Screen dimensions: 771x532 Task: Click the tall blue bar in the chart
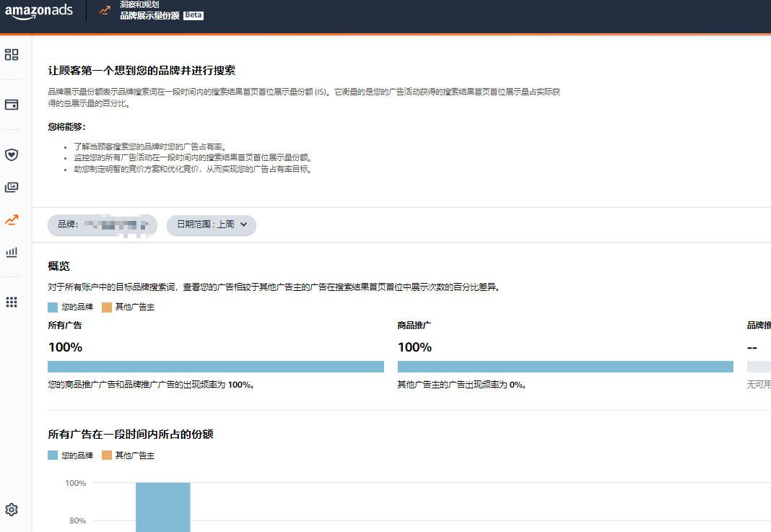pos(162,507)
